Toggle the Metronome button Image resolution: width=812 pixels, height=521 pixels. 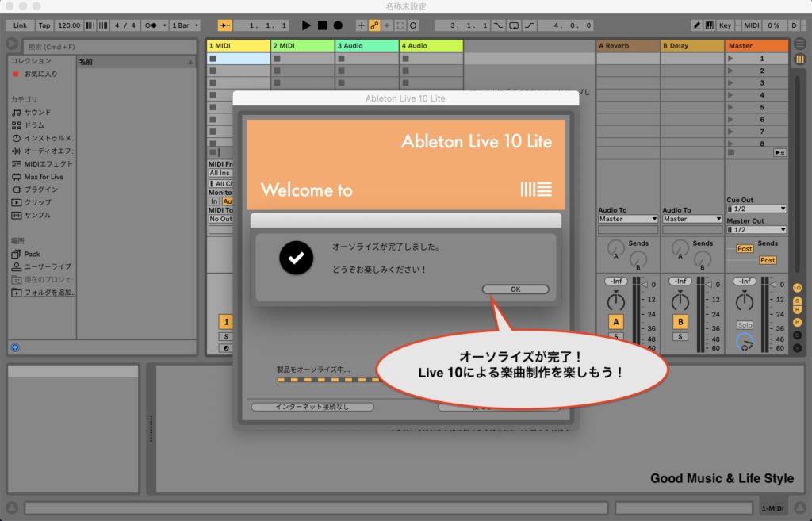click(x=151, y=25)
